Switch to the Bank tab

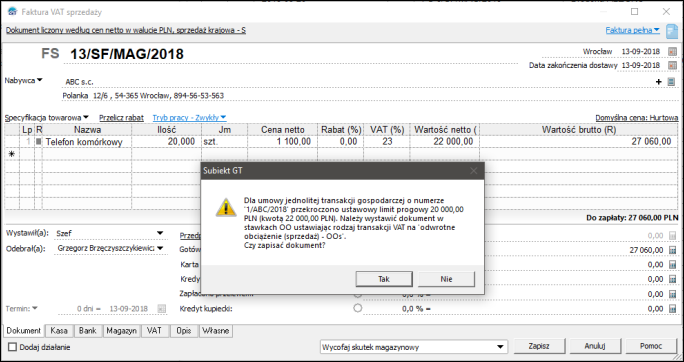[88, 331]
